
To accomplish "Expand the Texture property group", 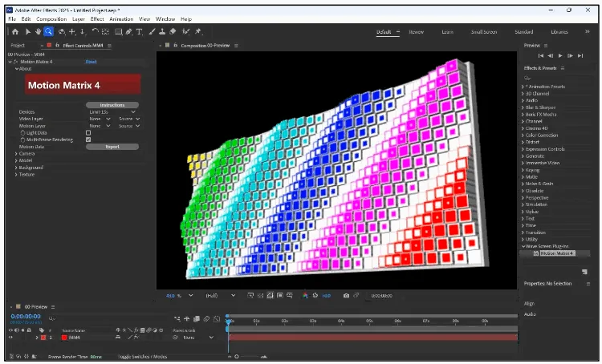I will pyautogui.click(x=16, y=175).
